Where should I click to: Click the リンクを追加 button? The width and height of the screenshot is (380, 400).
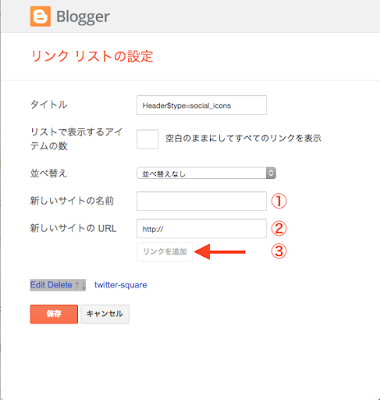164,252
